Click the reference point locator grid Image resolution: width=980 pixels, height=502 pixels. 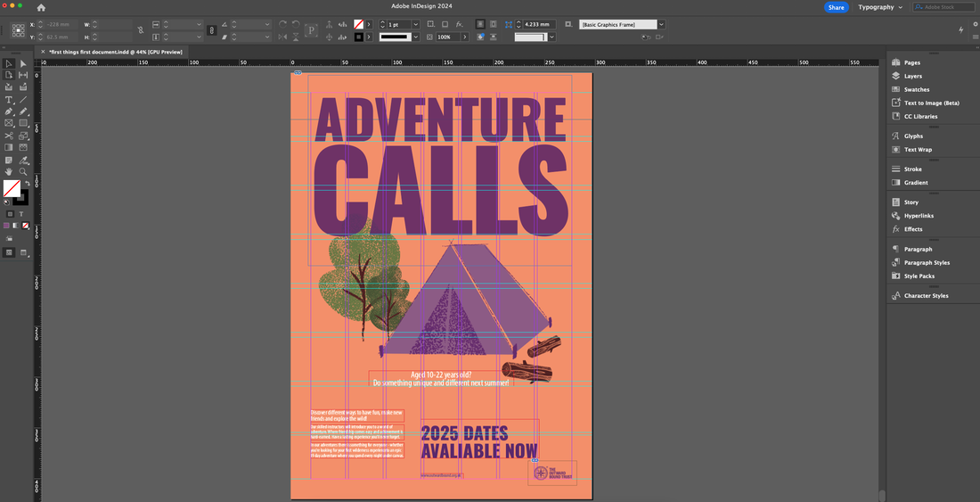tap(19, 30)
